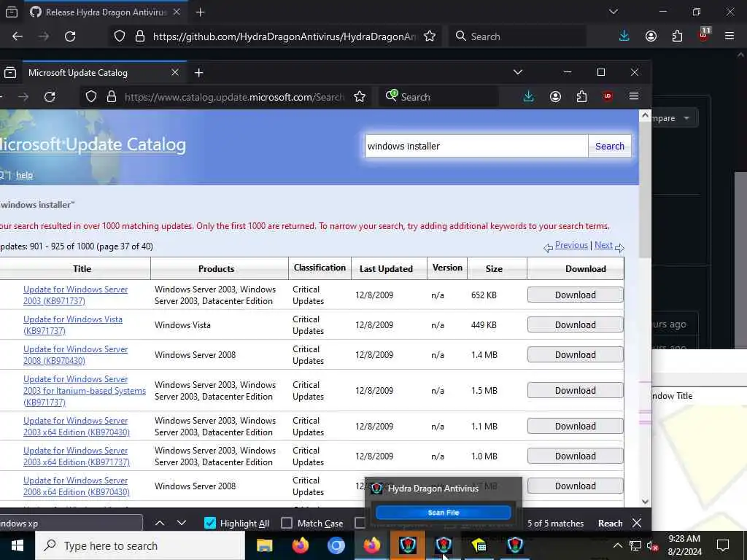
Task: Close the Microsoft Update Catalog tab
Action: [x=175, y=72]
